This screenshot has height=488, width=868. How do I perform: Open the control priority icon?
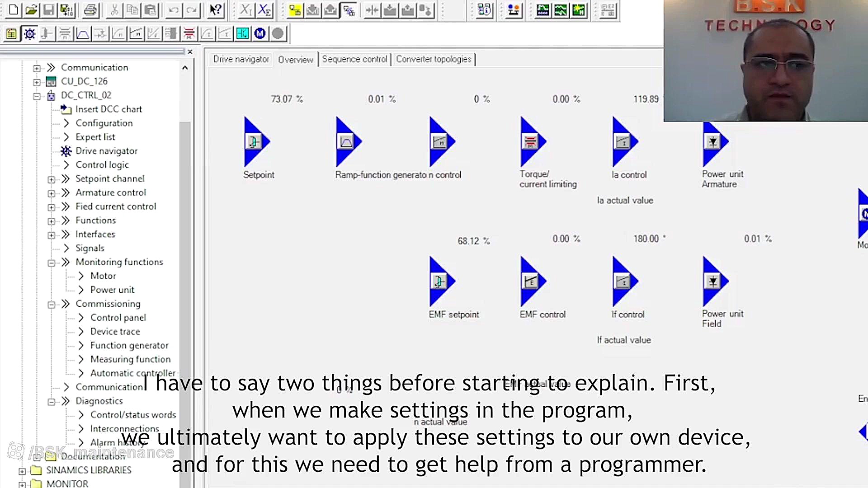tap(514, 10)
